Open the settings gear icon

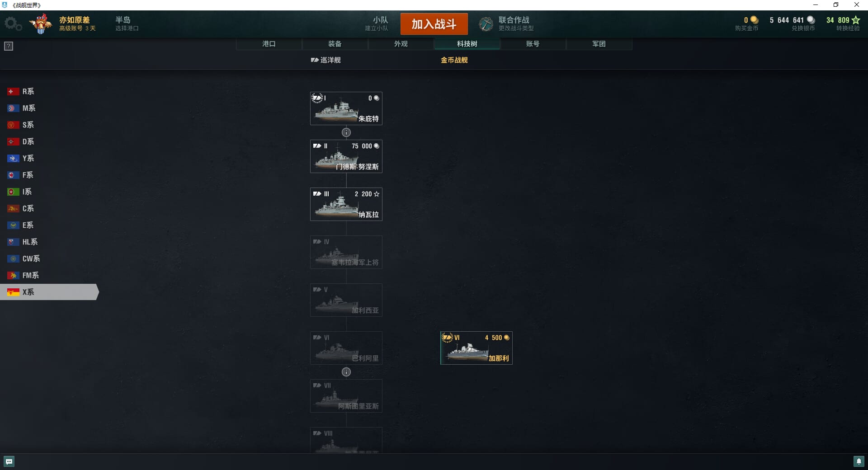(13, 23)
